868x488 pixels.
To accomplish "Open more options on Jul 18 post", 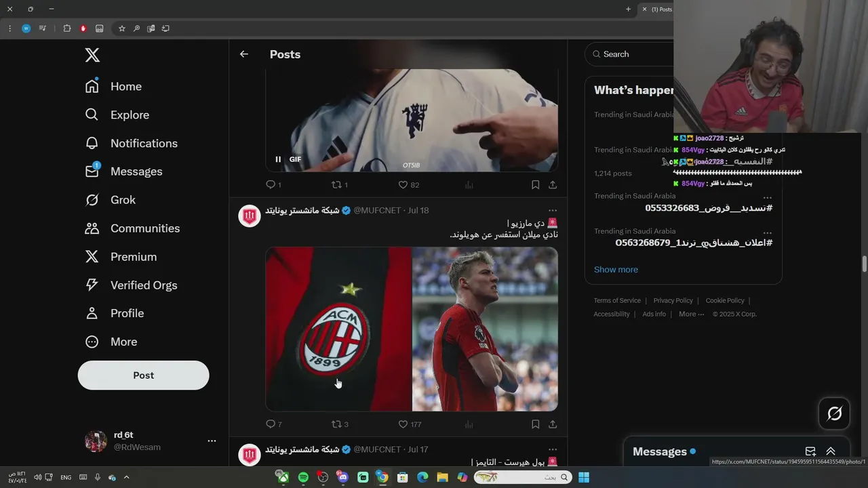I will click(553, 210).
